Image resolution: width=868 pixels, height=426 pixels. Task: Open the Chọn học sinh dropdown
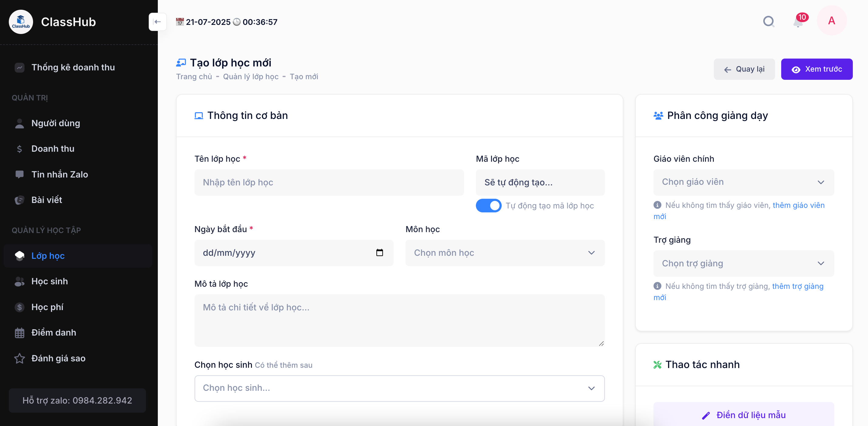tap(399, 388)
